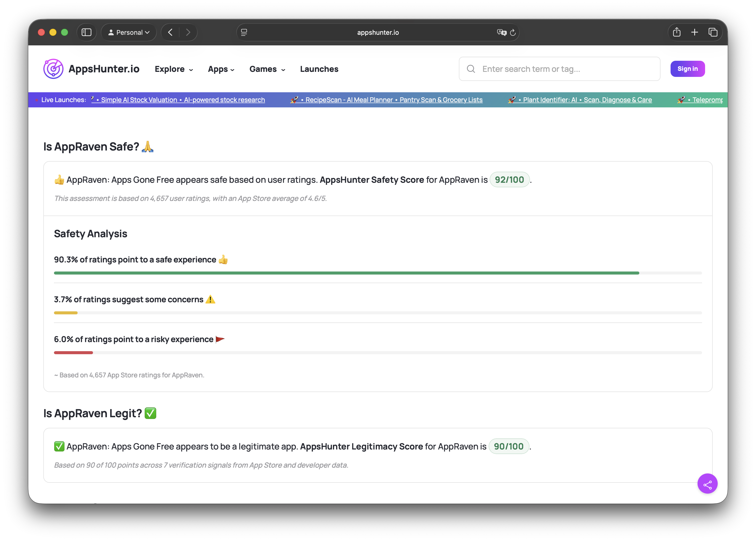Click the 7 verification signals note

pyautogui.click(x=201, y=465)
